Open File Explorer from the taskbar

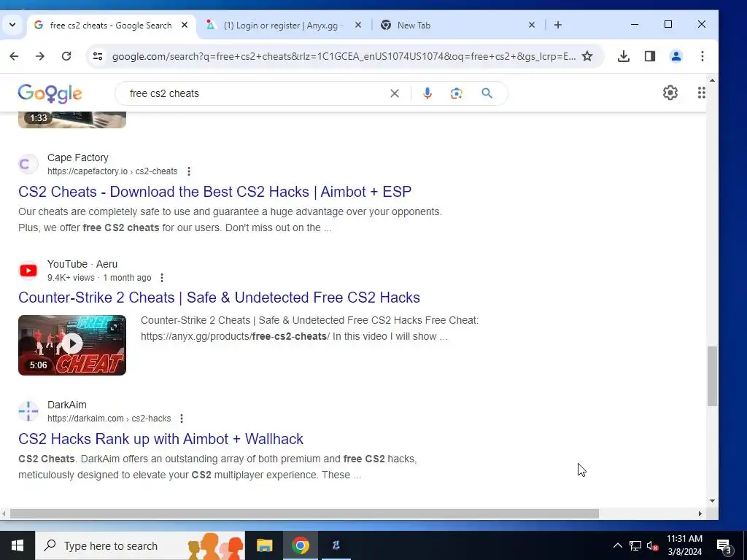pyautogui.click(x=264, y=545)
